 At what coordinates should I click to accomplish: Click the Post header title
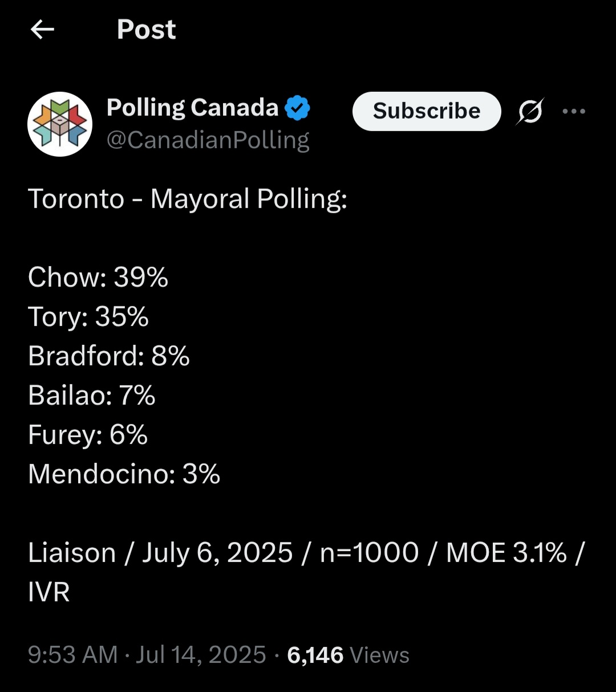click(146, 29)
